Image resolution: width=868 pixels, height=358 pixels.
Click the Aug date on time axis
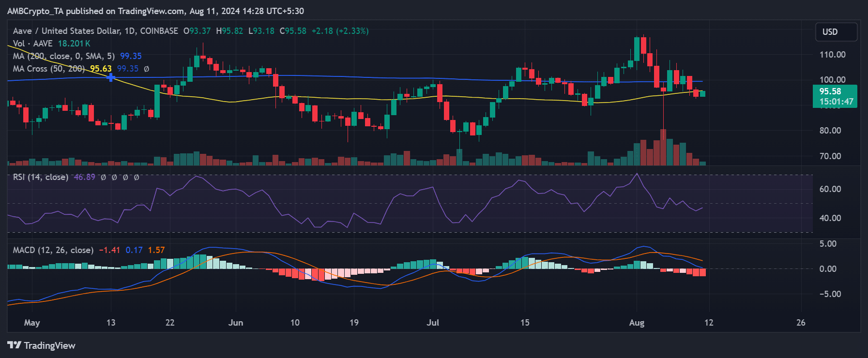pos(637,323)
